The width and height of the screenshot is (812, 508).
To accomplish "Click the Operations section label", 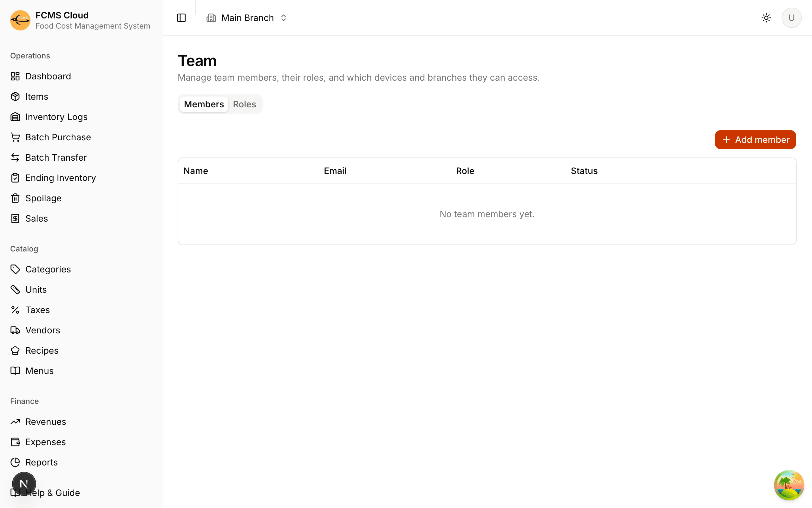I will 30,56.
